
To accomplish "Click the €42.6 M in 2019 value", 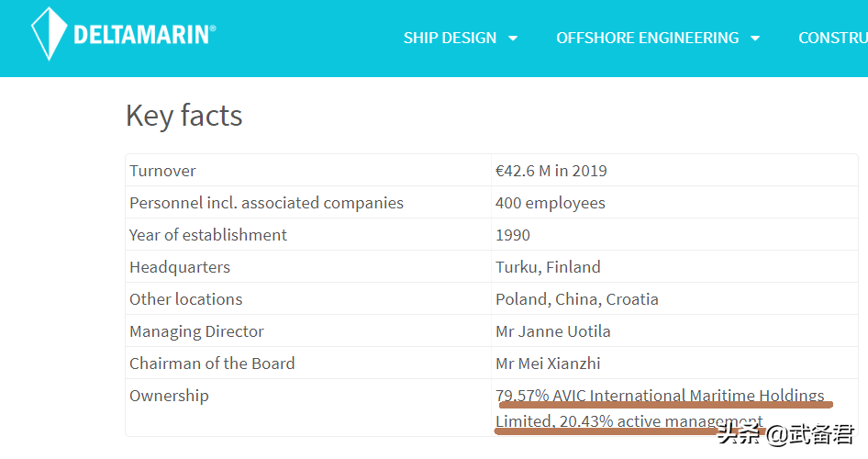I will tap(551, 171).
